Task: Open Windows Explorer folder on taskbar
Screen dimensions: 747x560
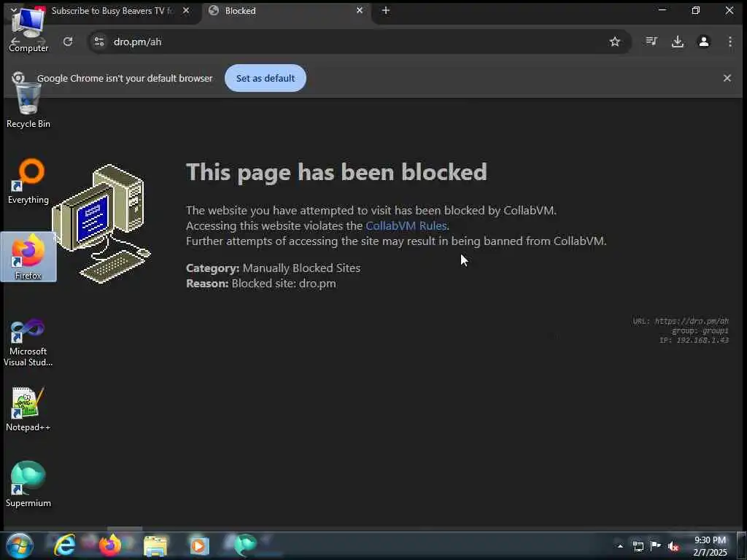Action: tap(155, 545)
